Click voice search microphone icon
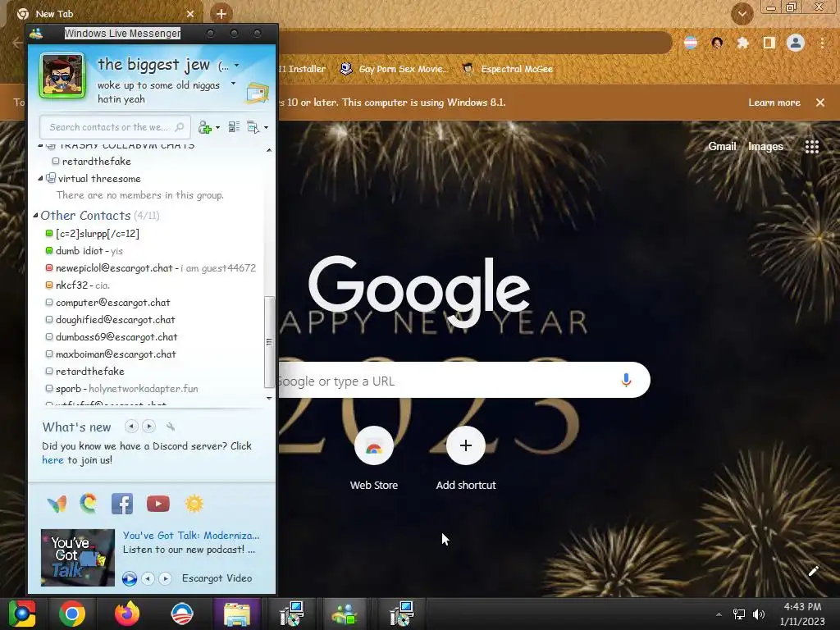 [x=626, y=381]
